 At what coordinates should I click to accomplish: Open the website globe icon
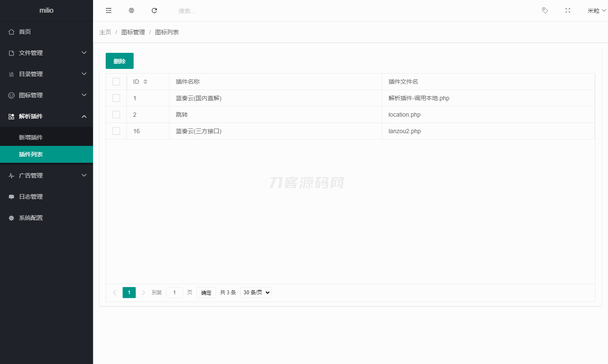[131, 11]
